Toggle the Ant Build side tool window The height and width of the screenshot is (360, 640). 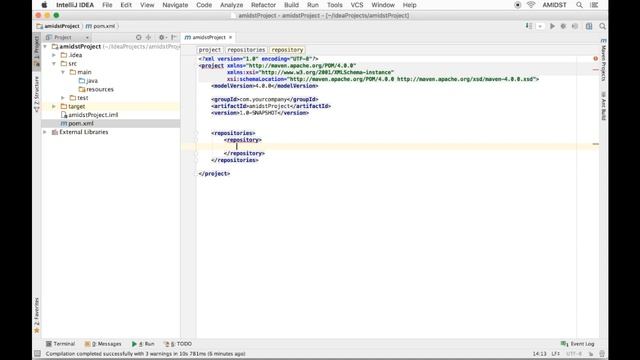click(x=603, y=106)
